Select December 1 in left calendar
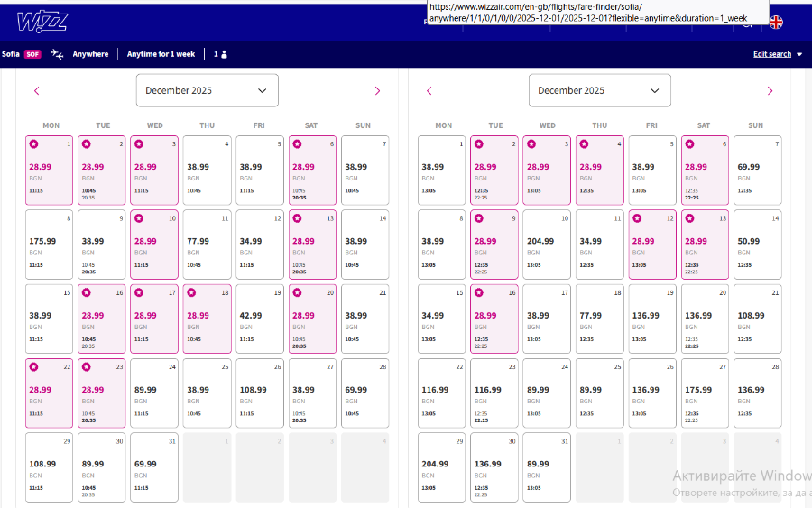The height and width of the screenshot is (508, 812). pyautogui.click(x=50, y=171)
